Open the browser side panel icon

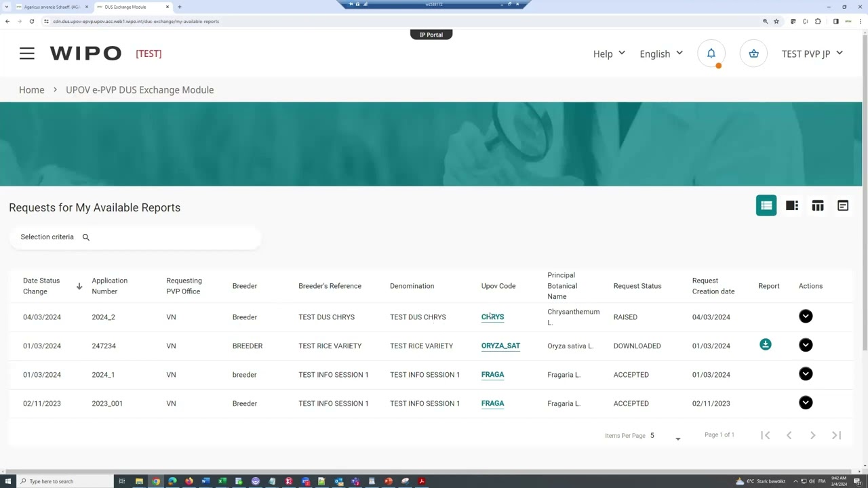click(x=835, y=21)
